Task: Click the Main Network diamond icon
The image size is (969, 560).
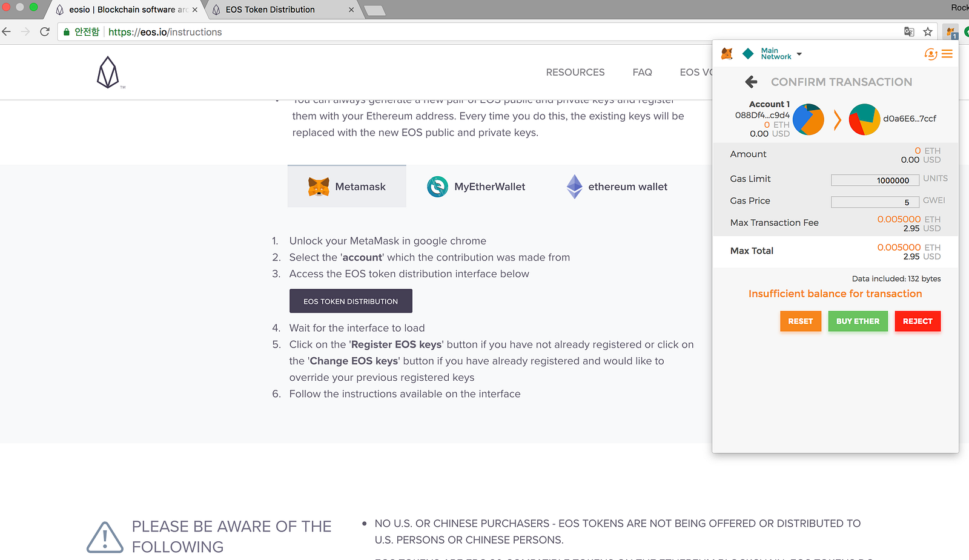Action: pyautogui.click(x=748, y=54)
